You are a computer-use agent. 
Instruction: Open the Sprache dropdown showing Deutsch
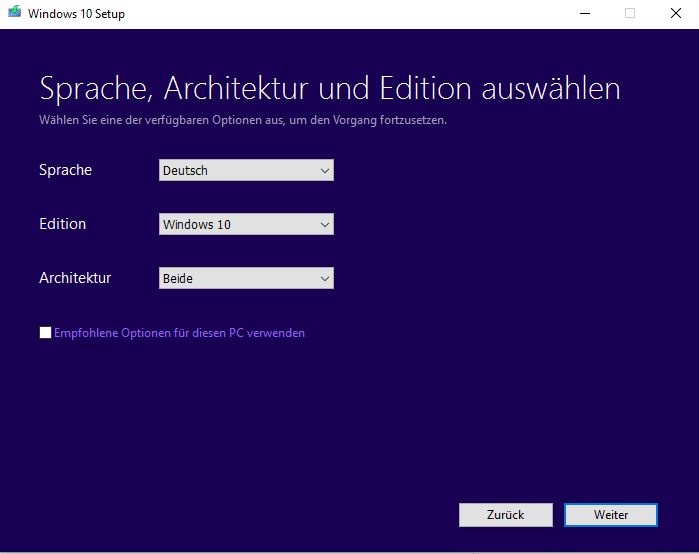(x=246, y=170)
